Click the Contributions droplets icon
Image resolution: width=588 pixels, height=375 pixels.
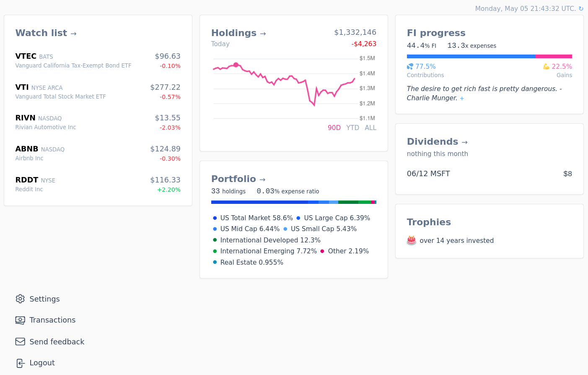pyautogui.click(x=410, y=66)
